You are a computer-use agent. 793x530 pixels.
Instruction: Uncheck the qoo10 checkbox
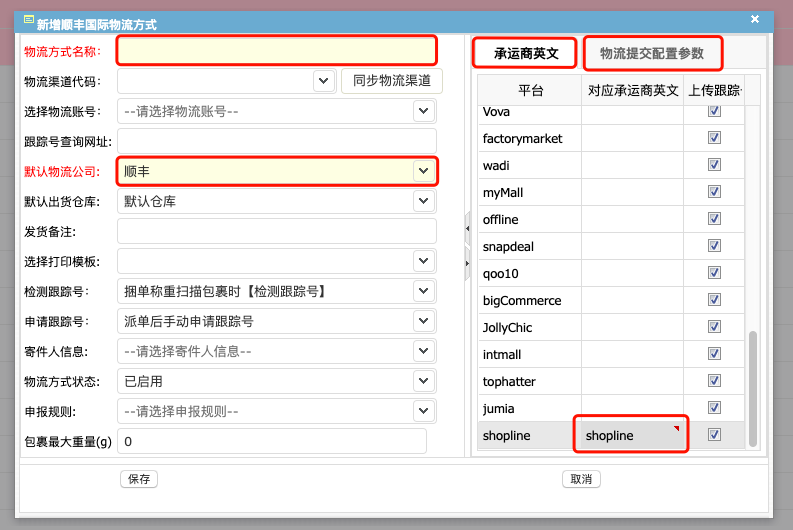(714, 273)
